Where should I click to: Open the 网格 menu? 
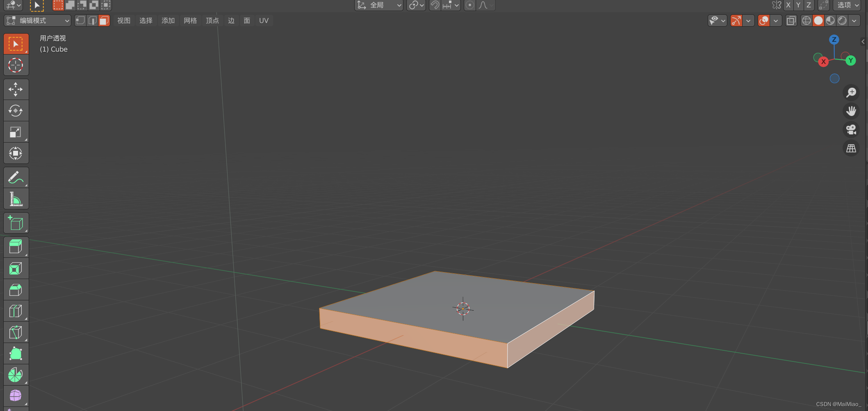[x=190, y=20]
